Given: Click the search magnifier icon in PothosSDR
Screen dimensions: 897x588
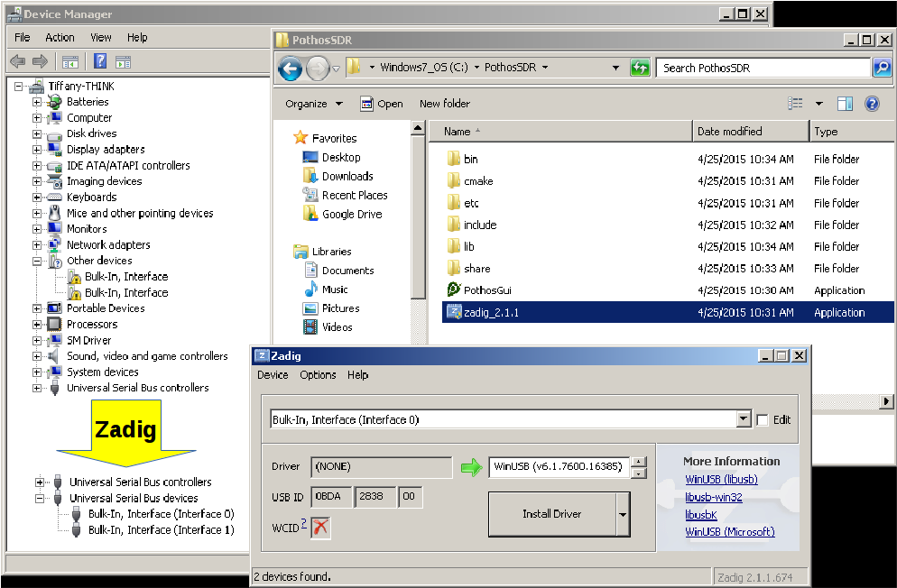Looking at the screenshot, I should pos(882,68).
